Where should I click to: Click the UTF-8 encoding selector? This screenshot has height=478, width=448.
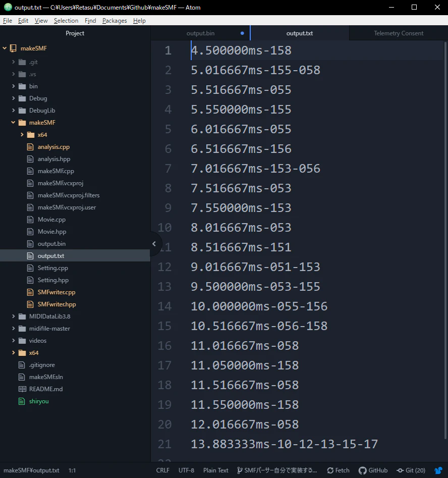[x=186, y=470]
